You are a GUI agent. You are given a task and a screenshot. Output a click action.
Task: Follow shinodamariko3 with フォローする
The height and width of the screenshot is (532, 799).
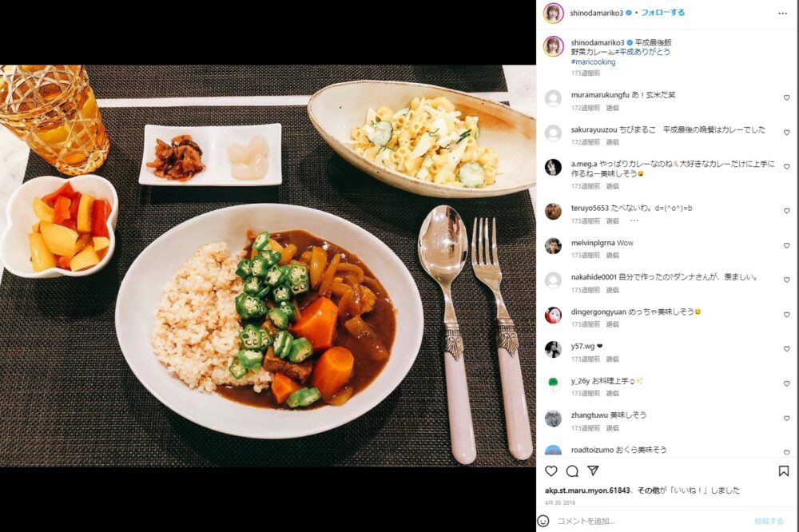(x=662, y=13)
